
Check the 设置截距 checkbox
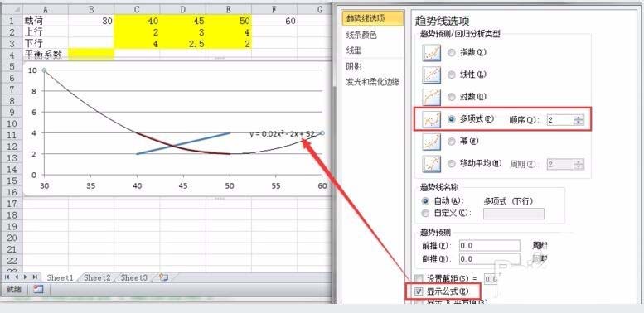[x=419, y=279]
